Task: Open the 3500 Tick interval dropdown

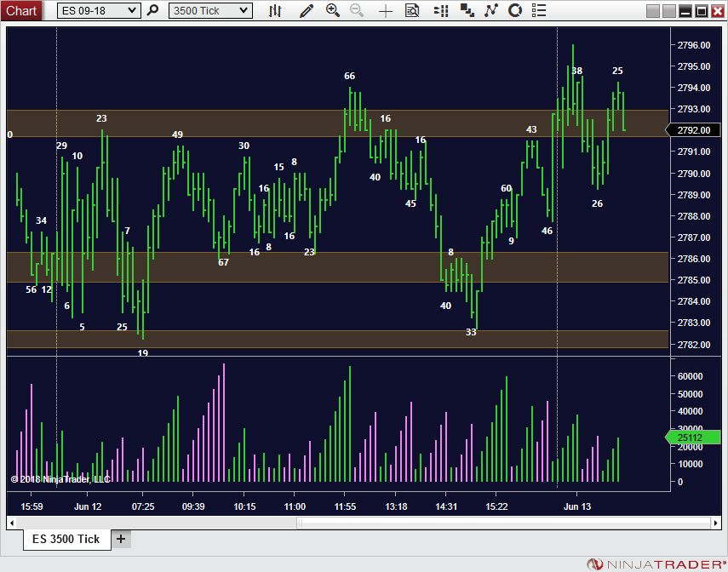Action: 210,11
